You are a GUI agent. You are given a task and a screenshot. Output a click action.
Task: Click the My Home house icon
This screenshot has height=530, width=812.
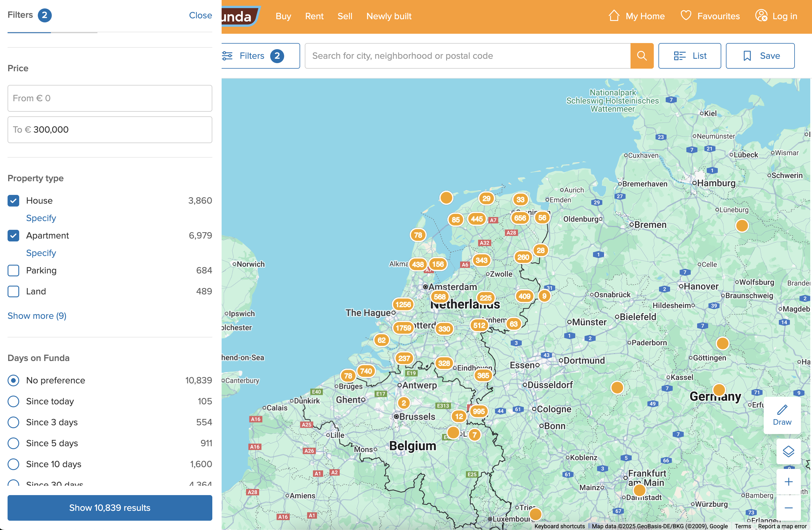click(x=614, y=16)
